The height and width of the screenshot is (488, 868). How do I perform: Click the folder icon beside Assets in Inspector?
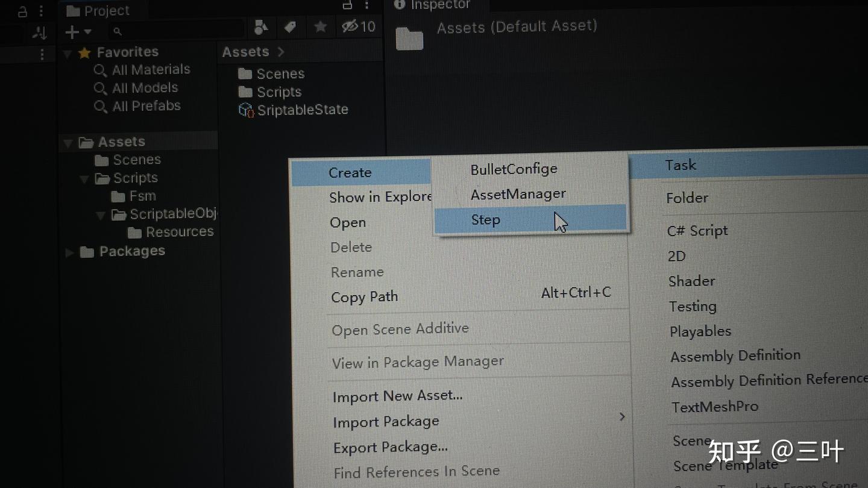click(409, 38)
